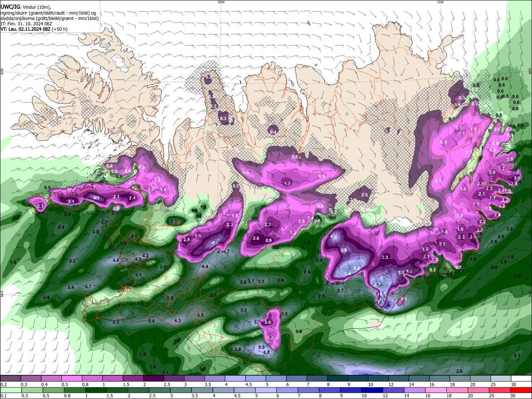Click the 'rigning/skúrir (grænt/blátt/rautt - mm/1klst) og' line
This screenshot has height=399, width=532.
click(x=48, y=12)
